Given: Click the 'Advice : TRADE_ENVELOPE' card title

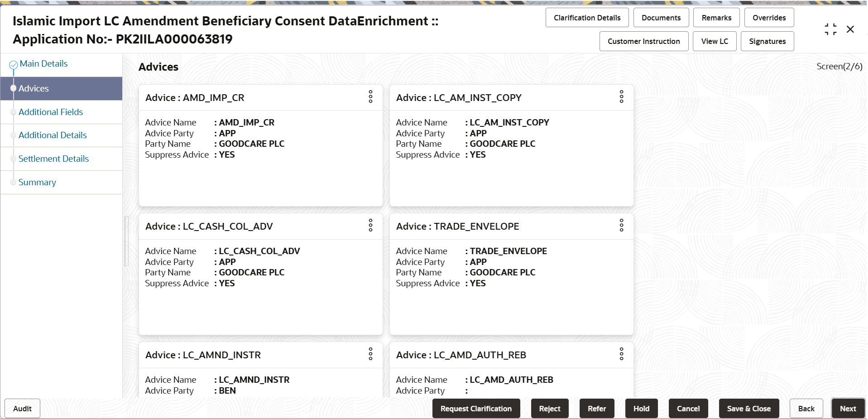Looking at the screenshot, I should pyautogui.click(x=457, y=226).
